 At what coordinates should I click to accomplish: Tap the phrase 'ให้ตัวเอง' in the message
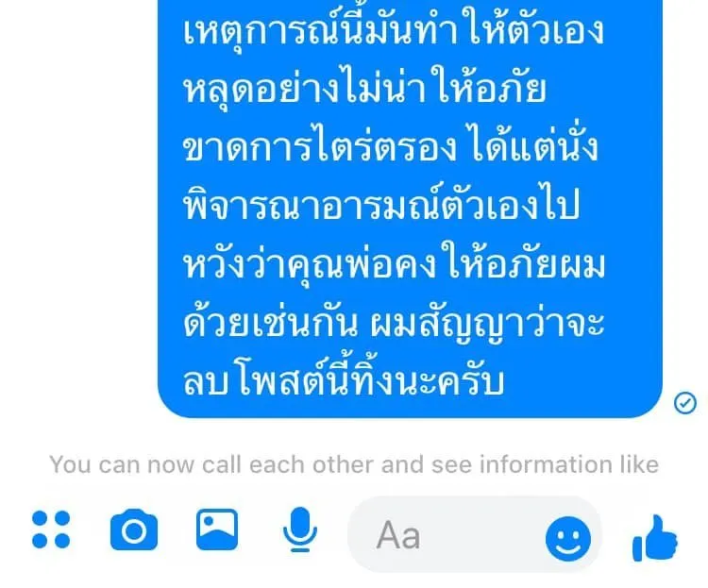535,30
